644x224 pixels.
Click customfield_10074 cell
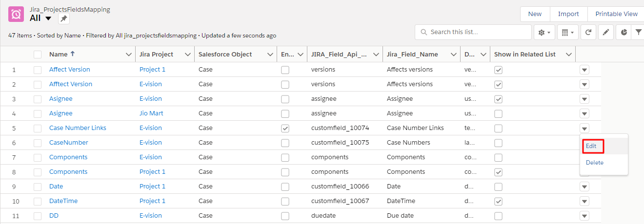coord(340,128)
